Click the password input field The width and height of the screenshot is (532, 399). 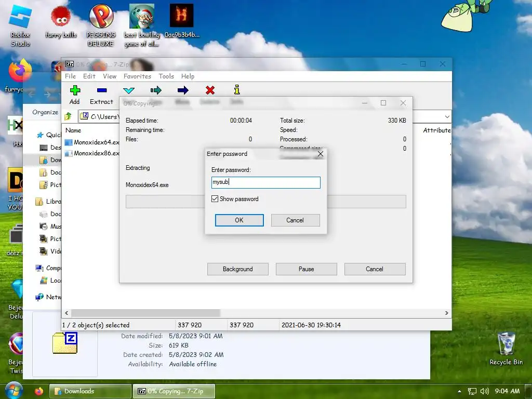coord(265,182)
